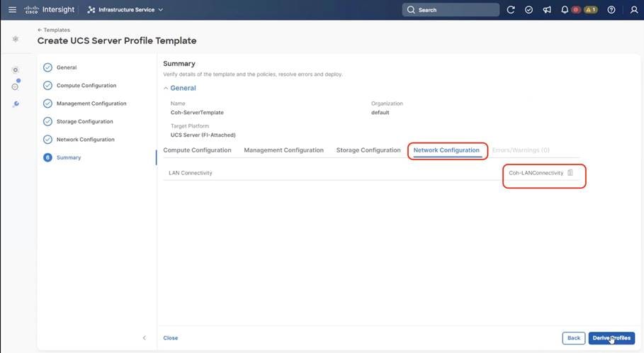The height and width of the screenshot is (353, 644).
Task: Click the yellow warning alarms badge
Action: pos(591,10)
